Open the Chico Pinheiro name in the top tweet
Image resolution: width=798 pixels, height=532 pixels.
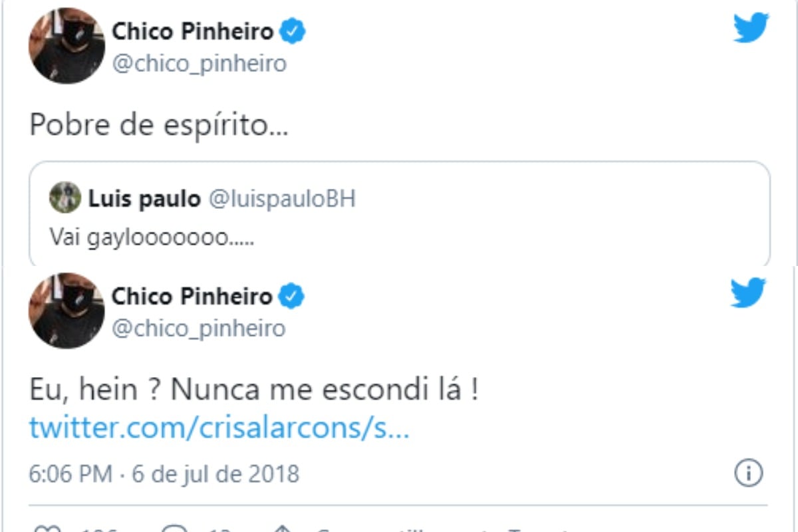point(192,31)
